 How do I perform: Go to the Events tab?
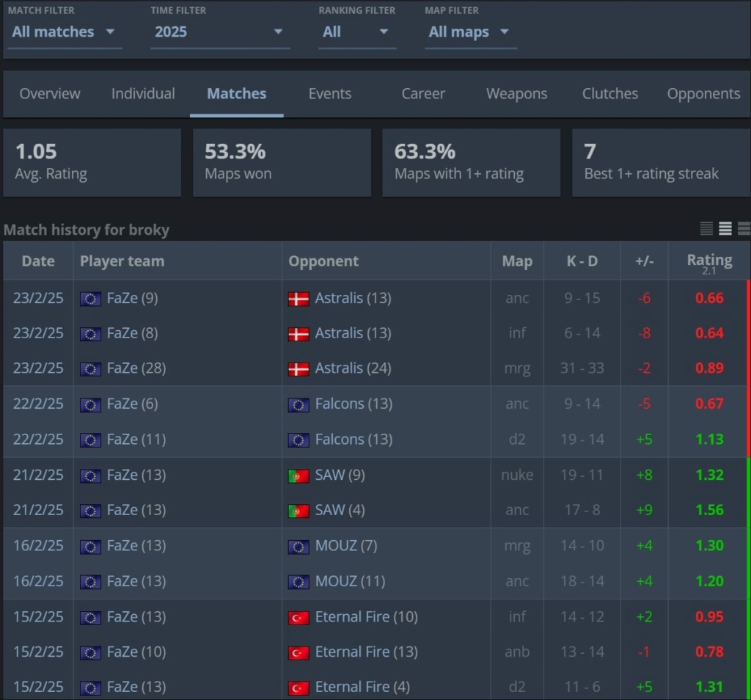pos(330,93)
